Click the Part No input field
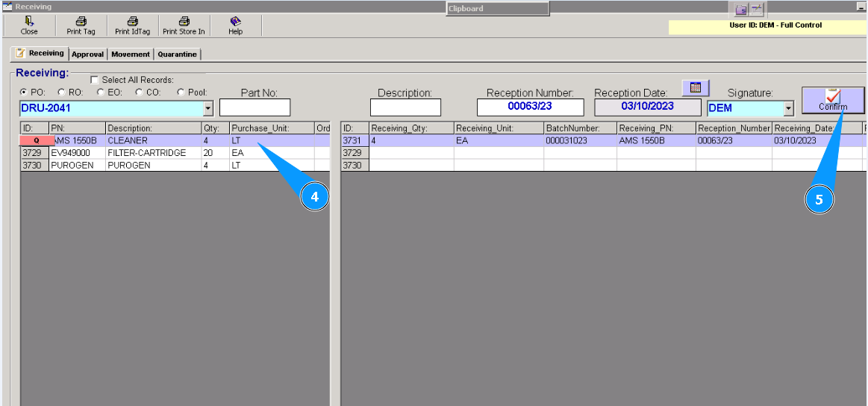The width and height of the screenshot is (868, 406). 255,107
